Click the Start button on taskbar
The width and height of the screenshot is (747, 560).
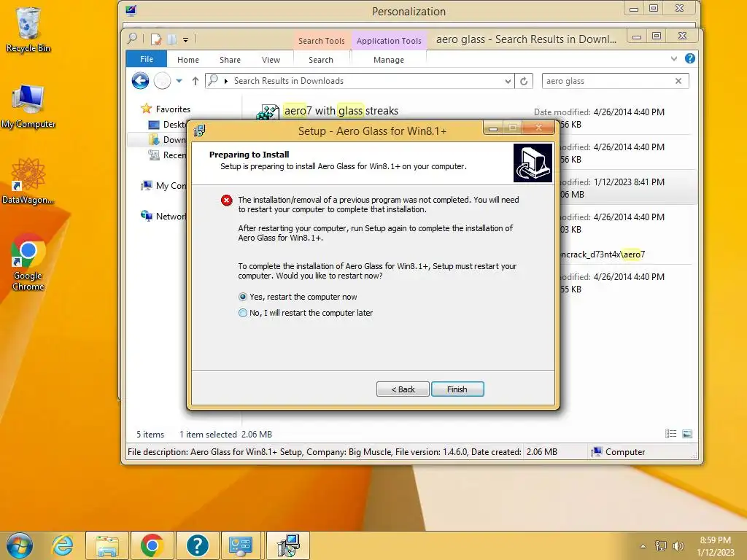(19, 545)
